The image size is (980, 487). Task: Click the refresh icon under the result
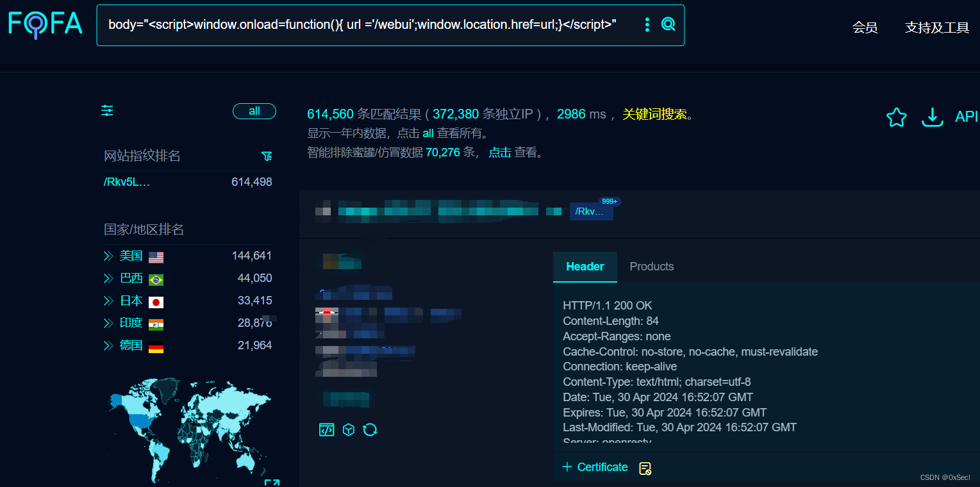pyautogui.click(x=370, y=430)
